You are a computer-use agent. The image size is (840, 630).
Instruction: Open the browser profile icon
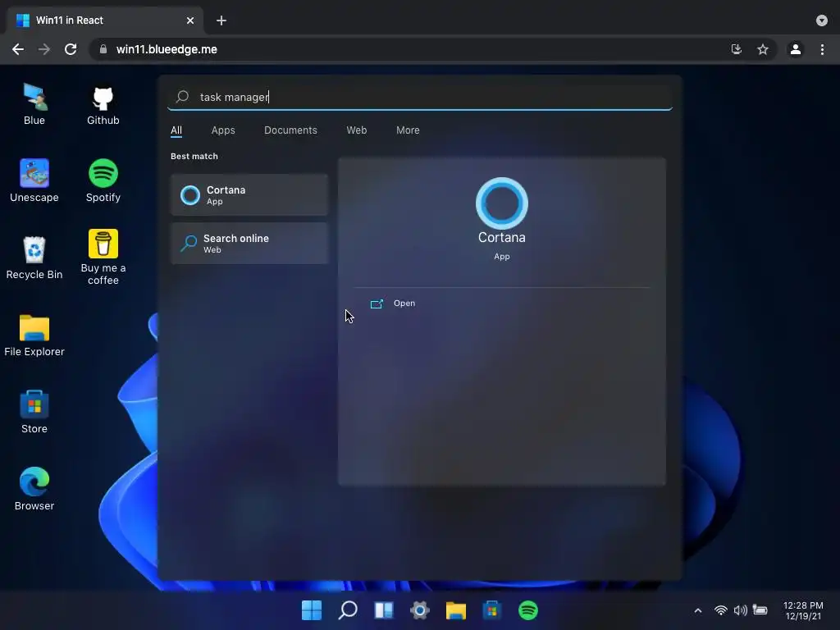click(796, 49)
